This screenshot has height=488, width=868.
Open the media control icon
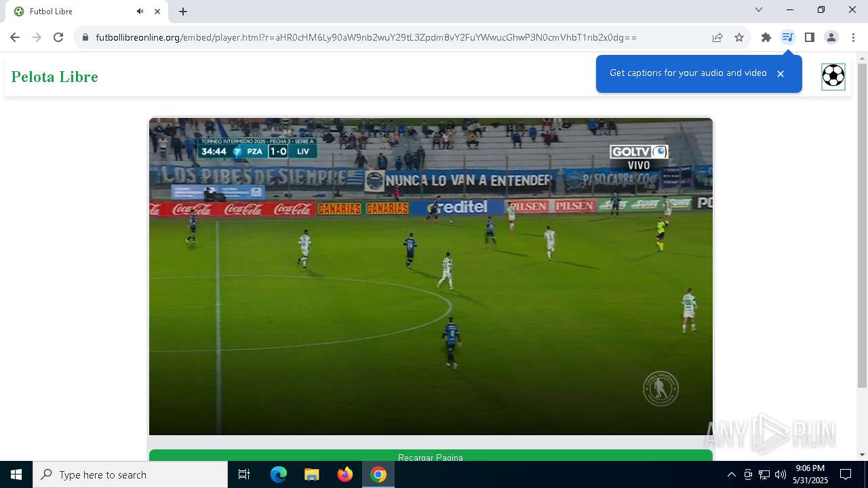(787, 37)
